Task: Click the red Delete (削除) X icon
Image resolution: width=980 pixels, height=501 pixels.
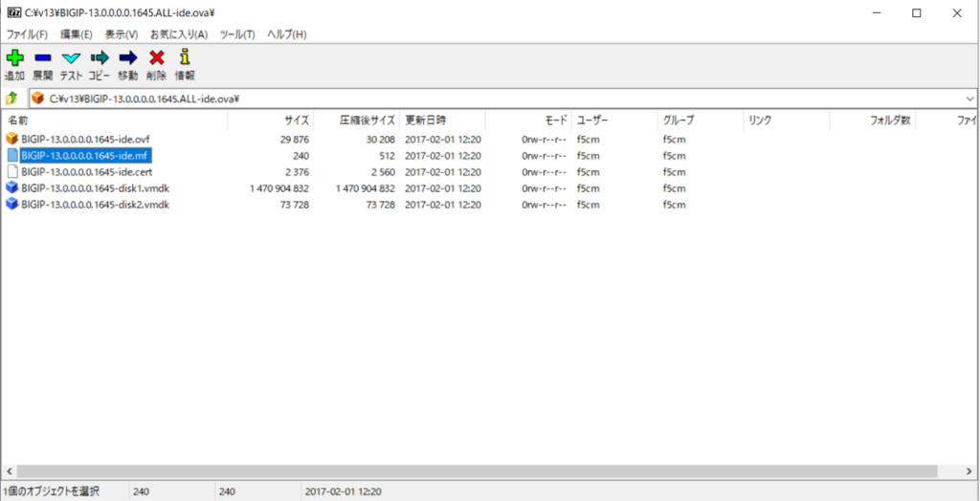Action: 156,58
